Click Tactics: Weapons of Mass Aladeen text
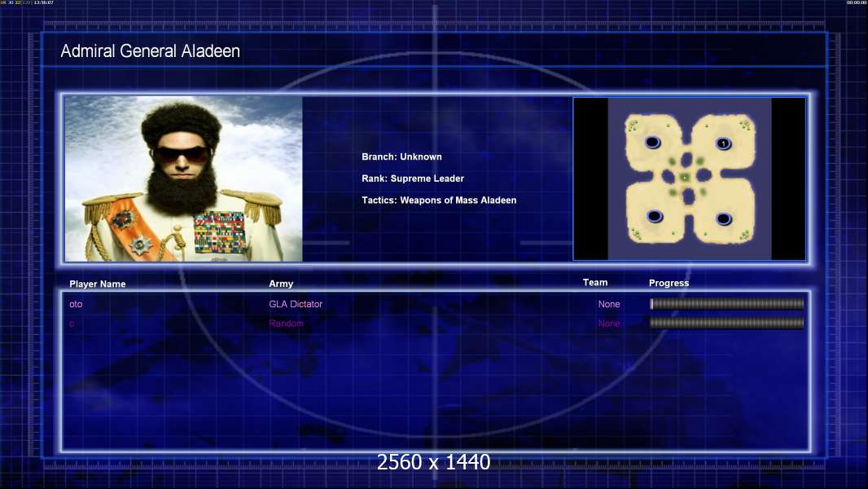This screenshot has width=868, height=489. pyautogui.click(x=439, y=200)
